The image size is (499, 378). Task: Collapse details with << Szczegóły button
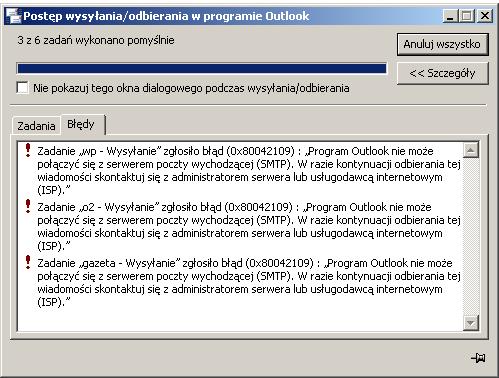click(442, 73)
